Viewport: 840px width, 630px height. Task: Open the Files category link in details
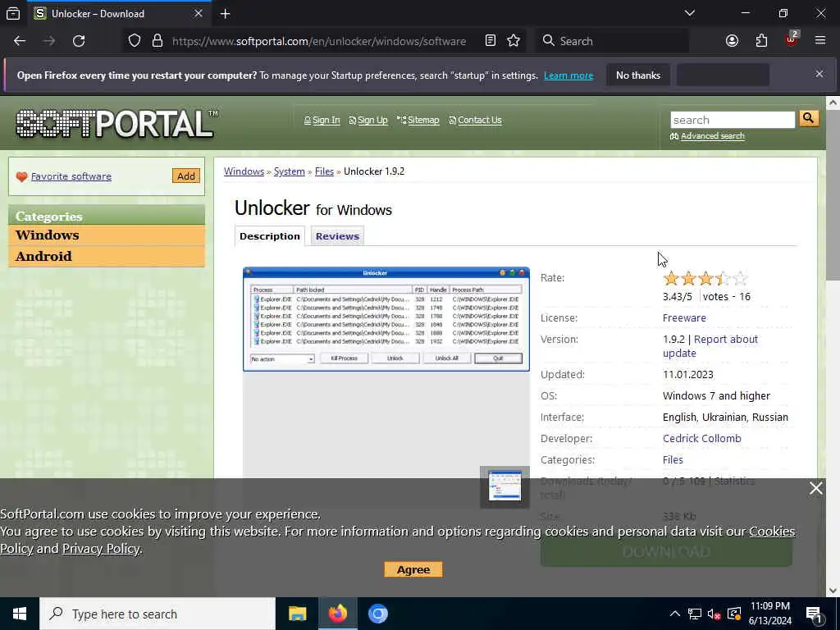673,459
